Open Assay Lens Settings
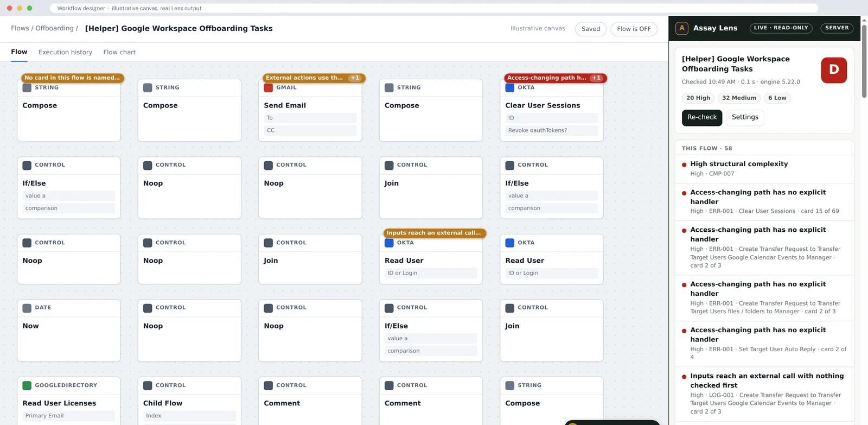This screenshot has width=868, height=425. tap(745, 118)
